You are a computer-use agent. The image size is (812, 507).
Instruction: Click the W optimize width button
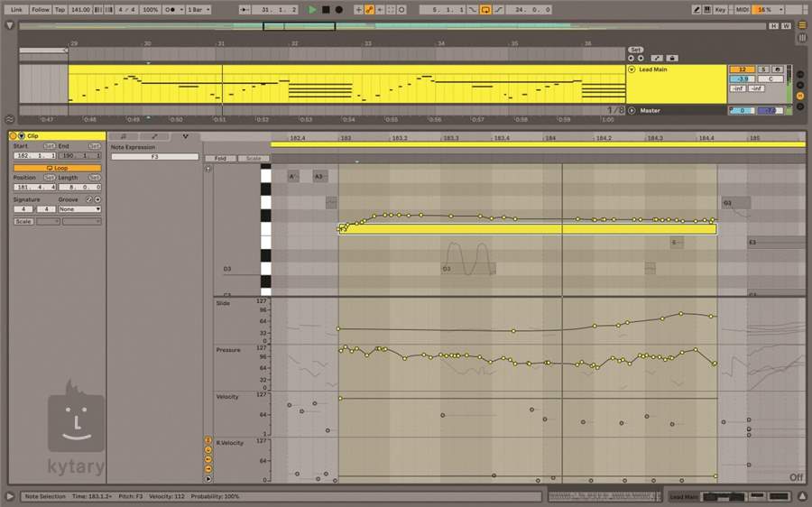coord(786,26)
